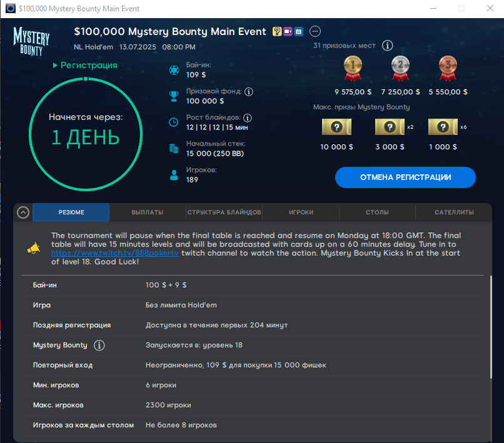The height and width of the screenshot is (443, 504).
Task: Click the starting stack chips icon
Action: [174, 149]
